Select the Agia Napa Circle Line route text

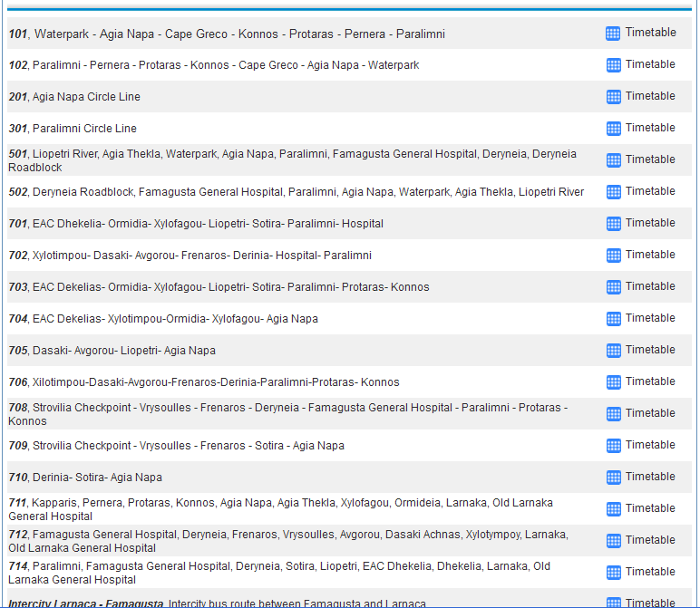pos(86,97)
